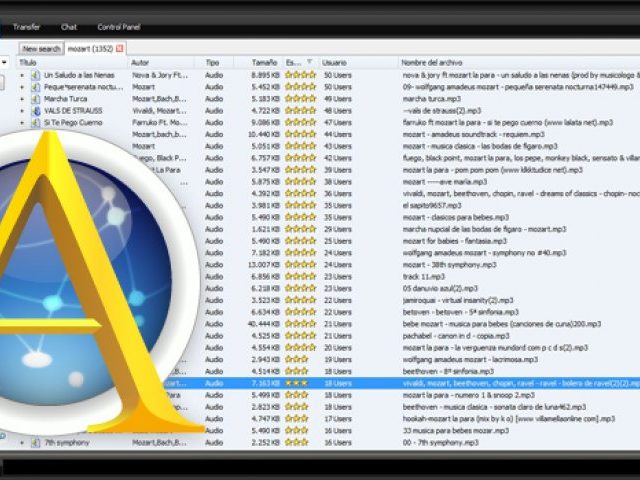The width and height of the screenshot is (640, 480).
Task: Sort results by the Usuario column
Action: coord(334,62)
